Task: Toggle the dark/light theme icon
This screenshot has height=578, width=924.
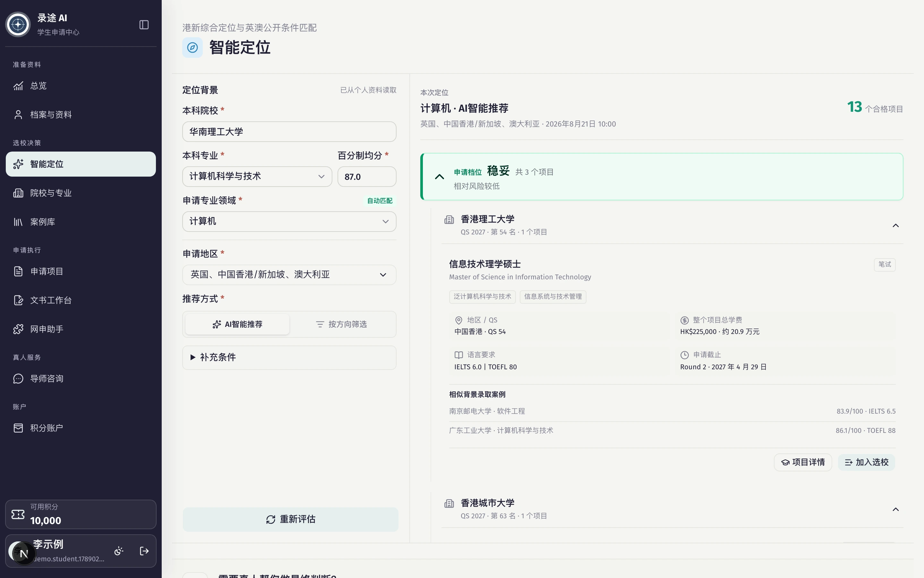Action: pos(119,551)
